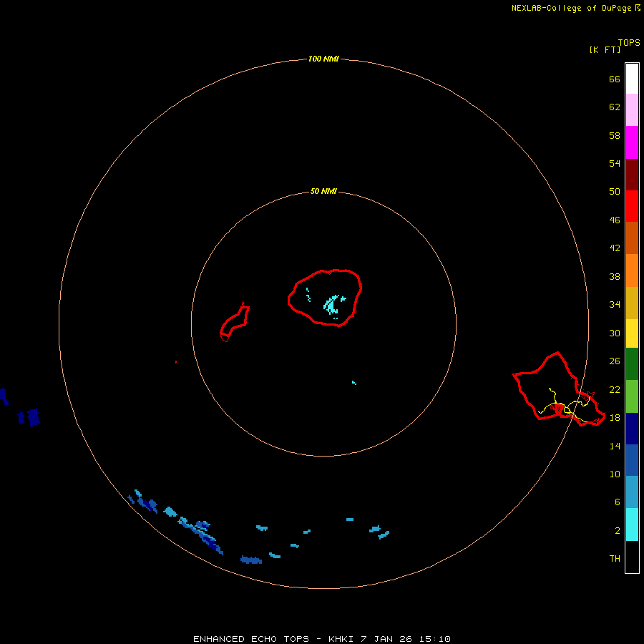Viewport: 644px width, 644px height.
Task: Click the '50' legend value
Action: (x=615, y=191)
